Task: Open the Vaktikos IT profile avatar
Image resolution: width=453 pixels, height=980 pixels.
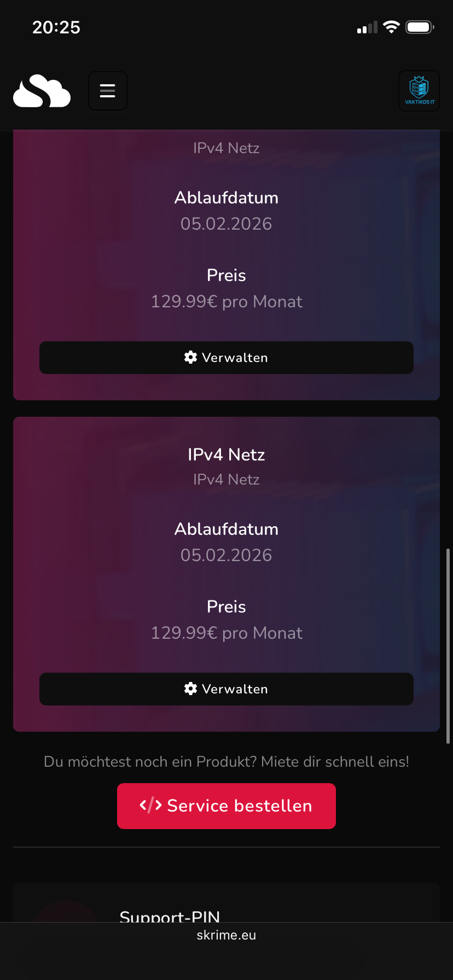Action: (419, 91)
